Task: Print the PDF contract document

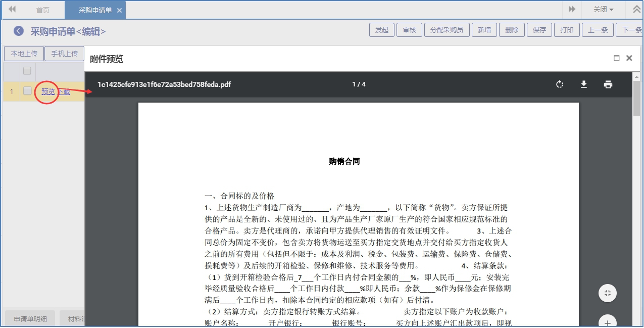Action: (x=608, y=84)
